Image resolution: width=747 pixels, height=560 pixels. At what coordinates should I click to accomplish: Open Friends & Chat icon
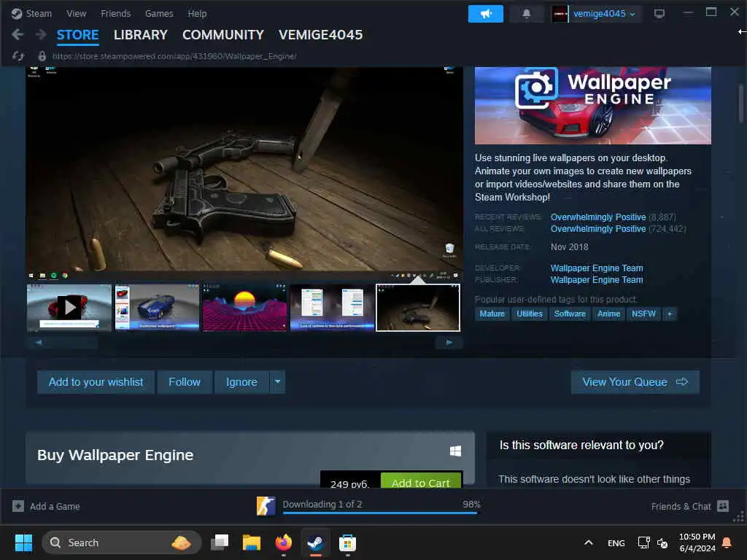723,506
